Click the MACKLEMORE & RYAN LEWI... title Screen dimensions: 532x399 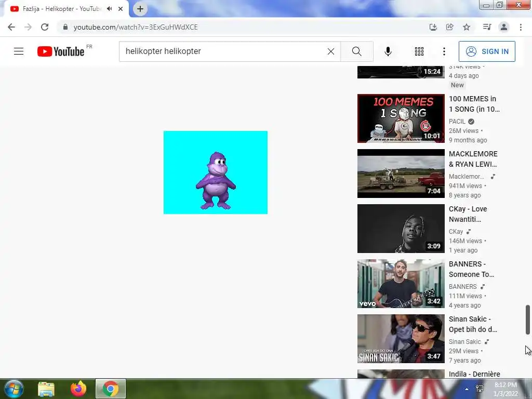(x=473, y=159)
